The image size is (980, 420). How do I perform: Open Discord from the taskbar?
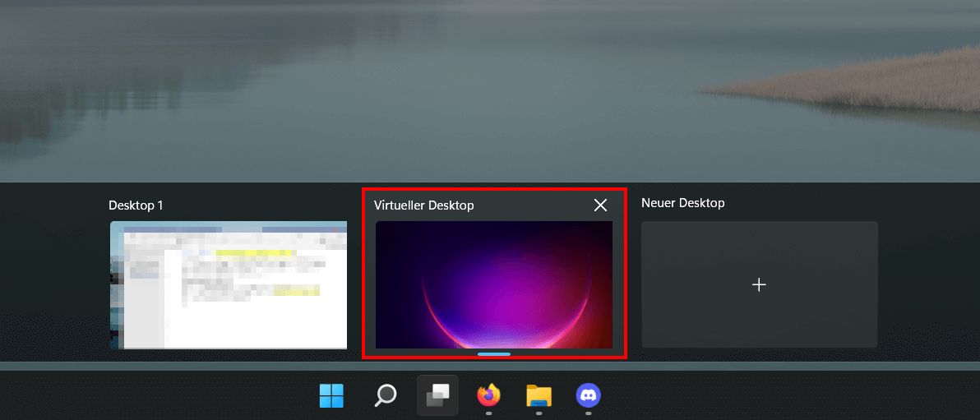click(588, 395)
